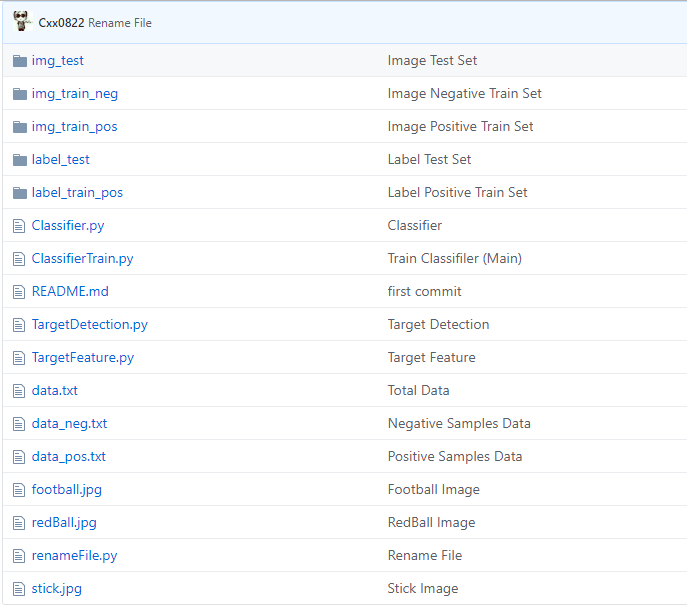Open the TargetDetection.py file
This screenshot has width=687, height=611.
pos(89,325)
